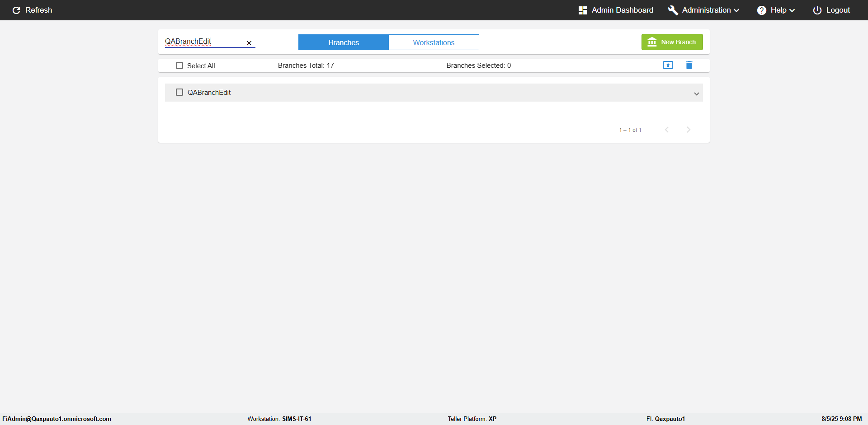Click the QABranchEdit branch name
868x425 pixels.
209,92
